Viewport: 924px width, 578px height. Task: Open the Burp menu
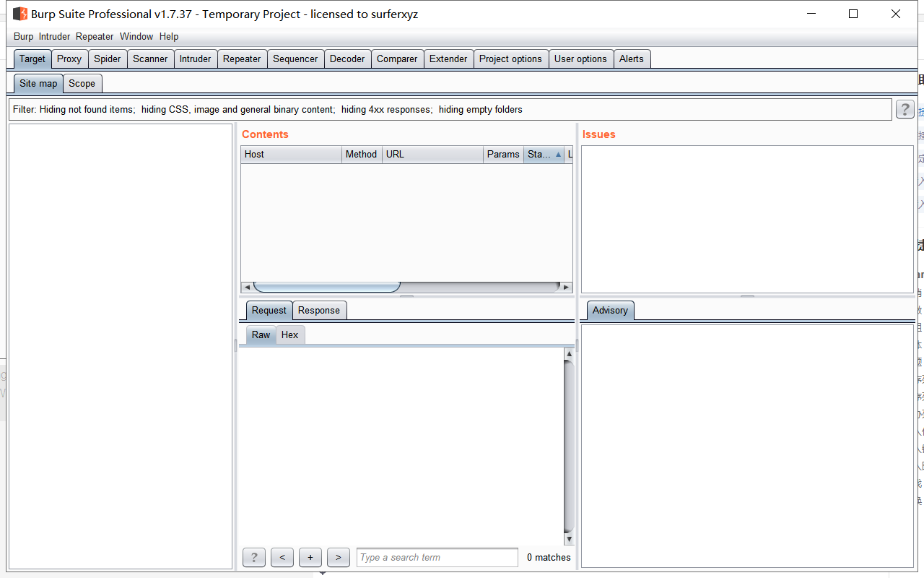click(x=23, y=36)
